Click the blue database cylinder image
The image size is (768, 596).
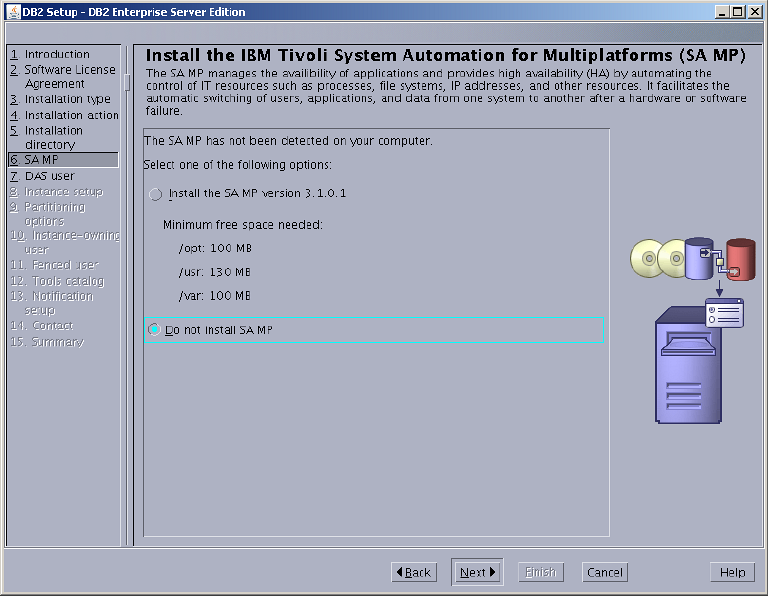tap(699, 259)
